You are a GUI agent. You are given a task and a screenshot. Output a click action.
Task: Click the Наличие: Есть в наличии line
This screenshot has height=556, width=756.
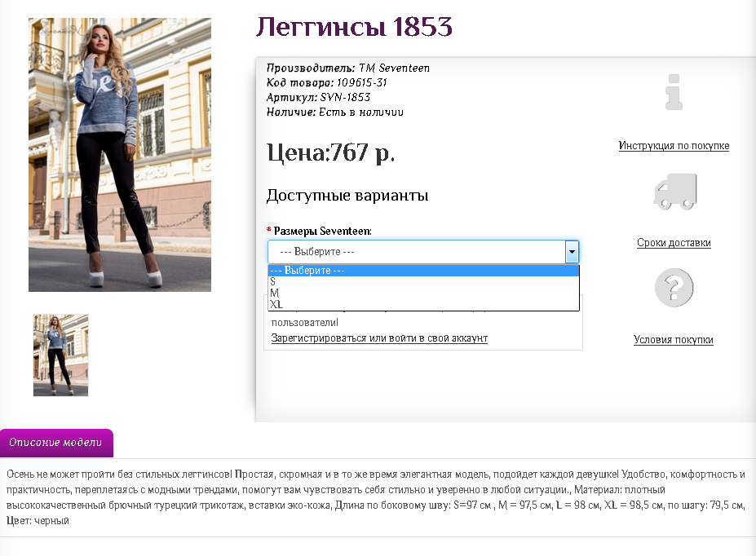coord(334,112)
